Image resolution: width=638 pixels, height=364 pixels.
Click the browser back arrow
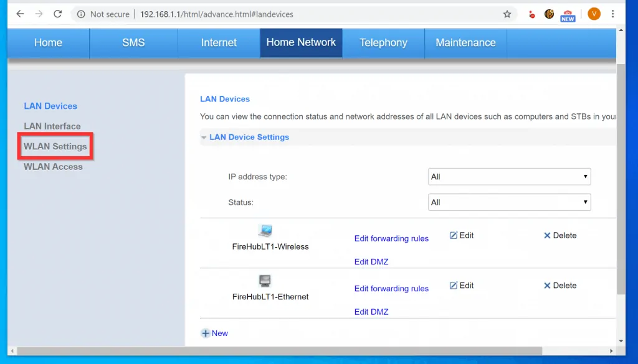click(20, 14)
